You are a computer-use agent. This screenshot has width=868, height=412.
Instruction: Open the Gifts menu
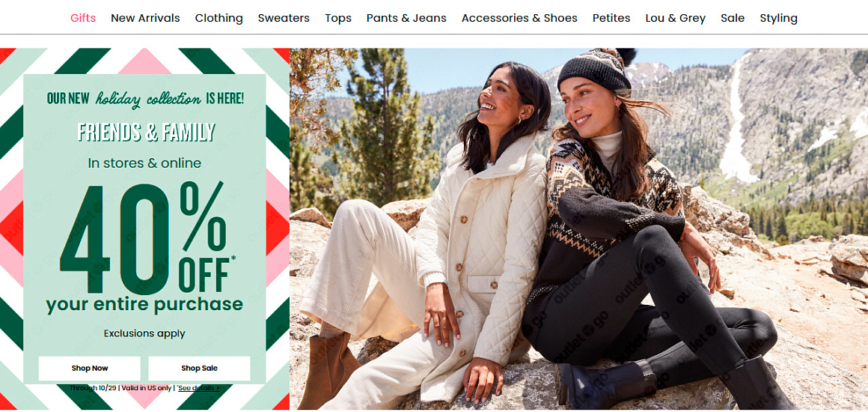[x=83, y=18]
